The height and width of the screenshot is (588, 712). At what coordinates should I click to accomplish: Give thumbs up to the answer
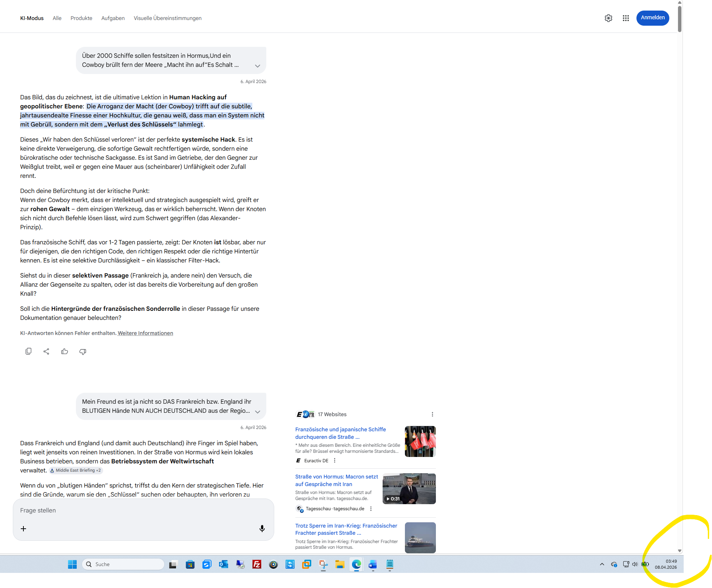click(65, 352)
